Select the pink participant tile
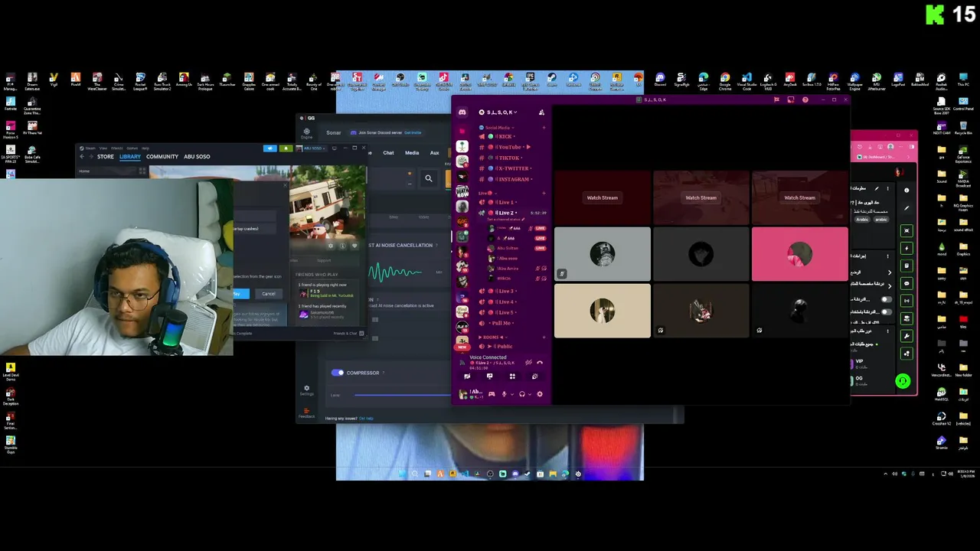 800,254
